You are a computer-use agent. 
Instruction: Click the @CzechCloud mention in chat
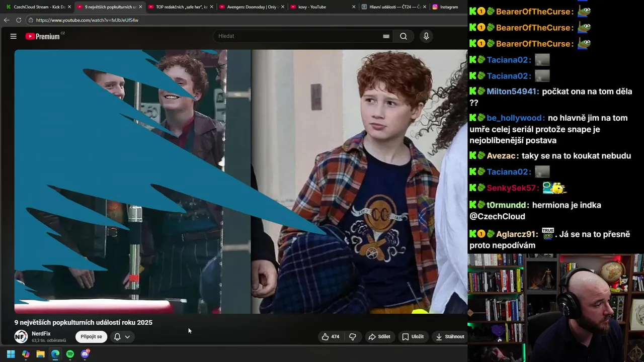pos(497,217)
